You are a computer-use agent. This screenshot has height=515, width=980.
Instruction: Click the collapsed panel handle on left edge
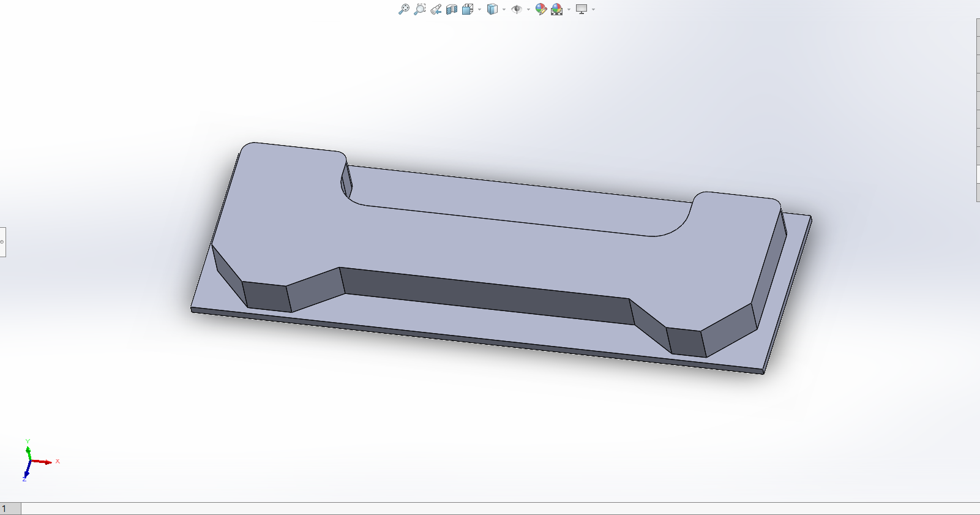(2, 242)
